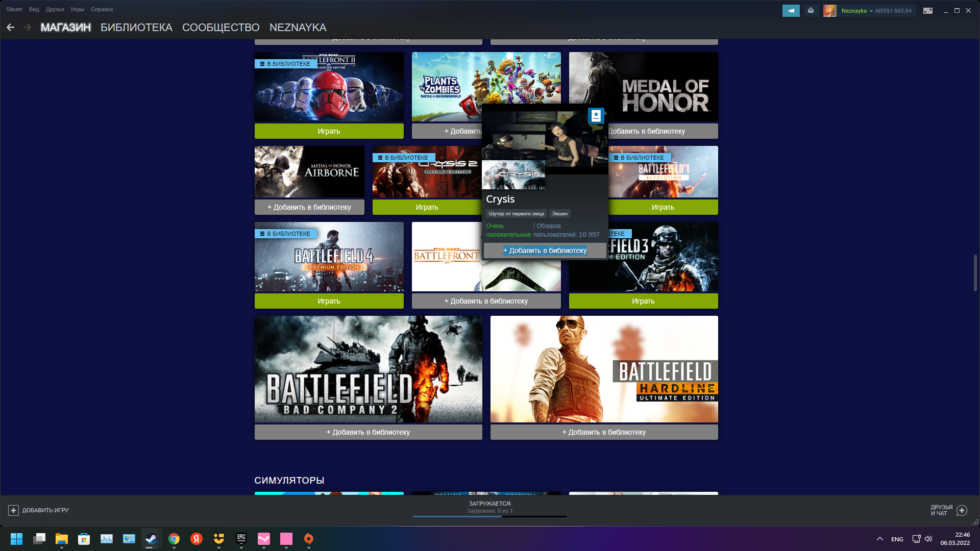980x551 pixels.
Task: Switch to Steam taskbar icon
Action: click(x=151, y=539)
